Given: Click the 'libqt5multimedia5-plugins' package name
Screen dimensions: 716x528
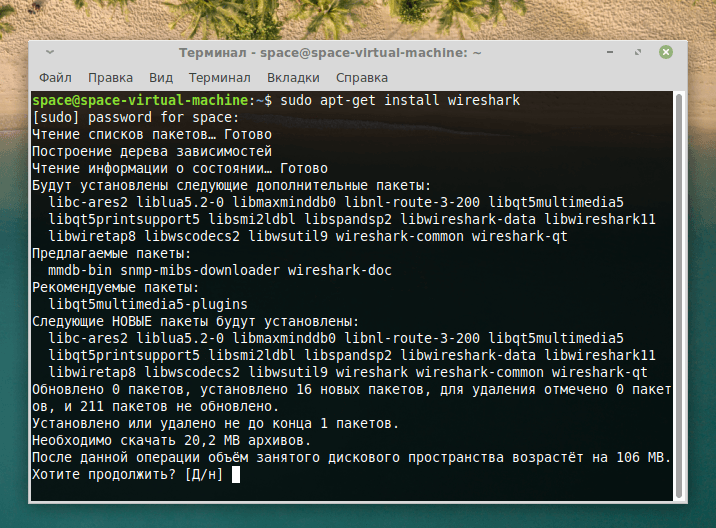Looking at the screenshot, I should (148, 304).
